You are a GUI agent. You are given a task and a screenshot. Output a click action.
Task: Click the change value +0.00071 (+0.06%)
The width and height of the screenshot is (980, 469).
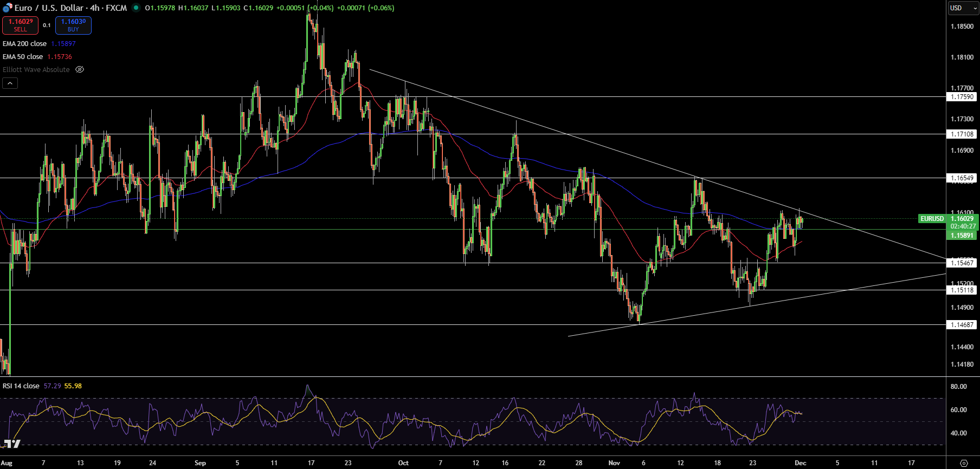coord(365,8)
